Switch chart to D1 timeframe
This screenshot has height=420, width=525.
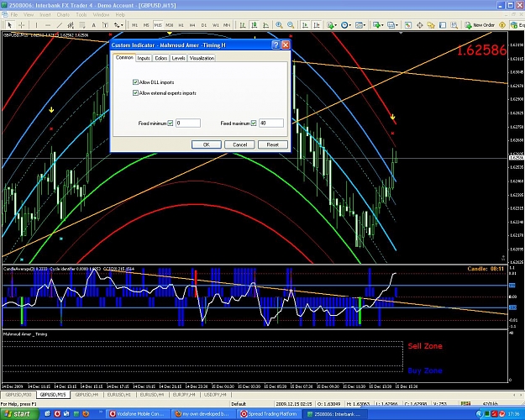[x=204, y=25]
